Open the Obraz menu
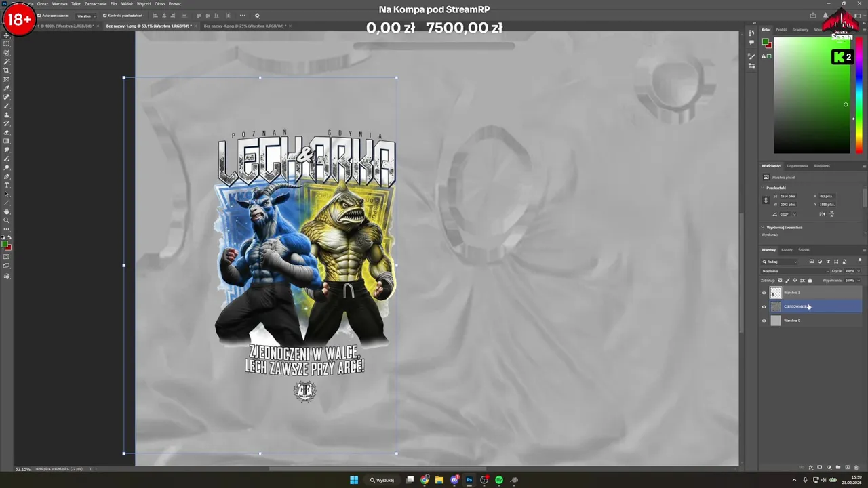This screenshot has height=488, width=868. [x=42, y=4]
